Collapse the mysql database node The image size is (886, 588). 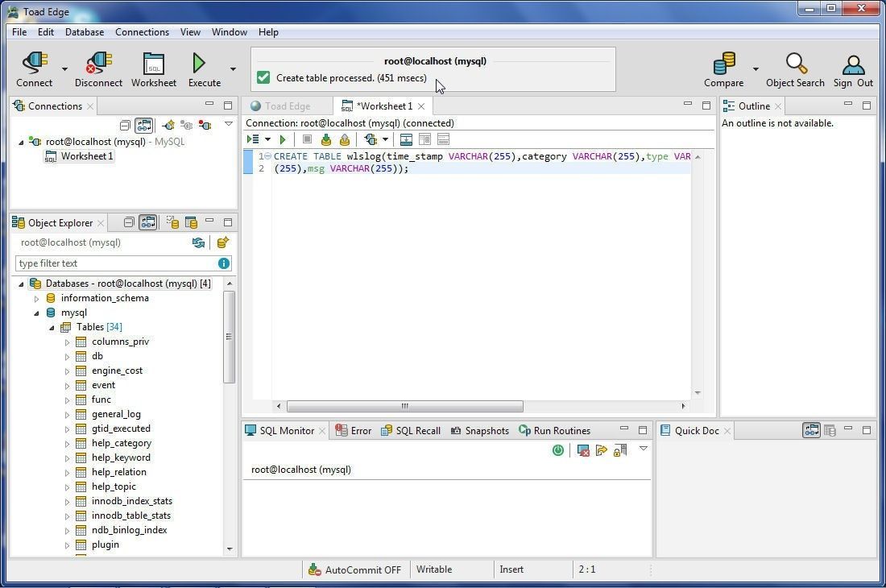tap(37, 313)
